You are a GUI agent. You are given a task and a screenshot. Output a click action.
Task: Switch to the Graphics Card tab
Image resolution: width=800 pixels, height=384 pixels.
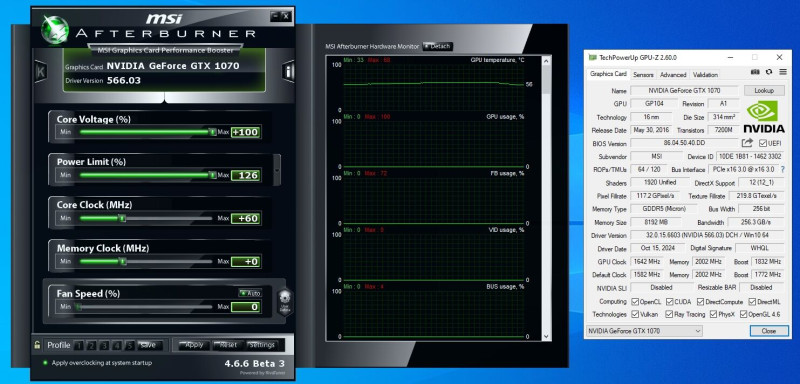tap(608, 74)
